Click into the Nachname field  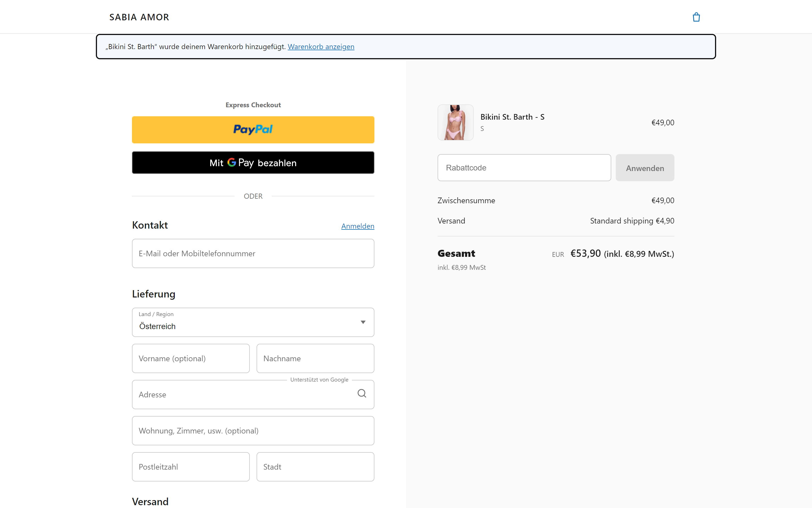(x=315, y=358)
